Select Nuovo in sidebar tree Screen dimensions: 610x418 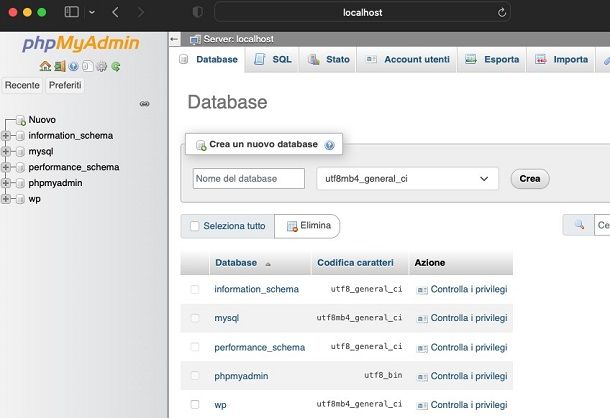pyautogui.click(x=42, y=120)
